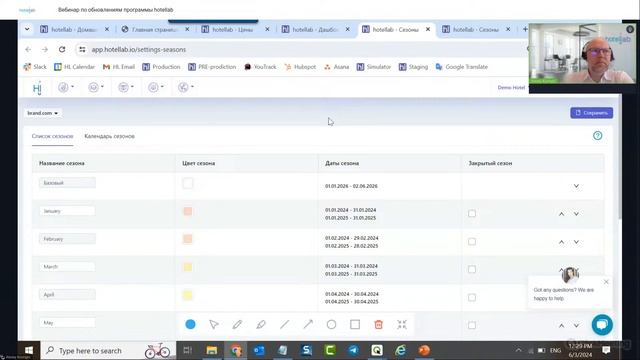Switch to Список сезонов tab
The width and height of the screenshot is (640, 360).
pos(53,136)
